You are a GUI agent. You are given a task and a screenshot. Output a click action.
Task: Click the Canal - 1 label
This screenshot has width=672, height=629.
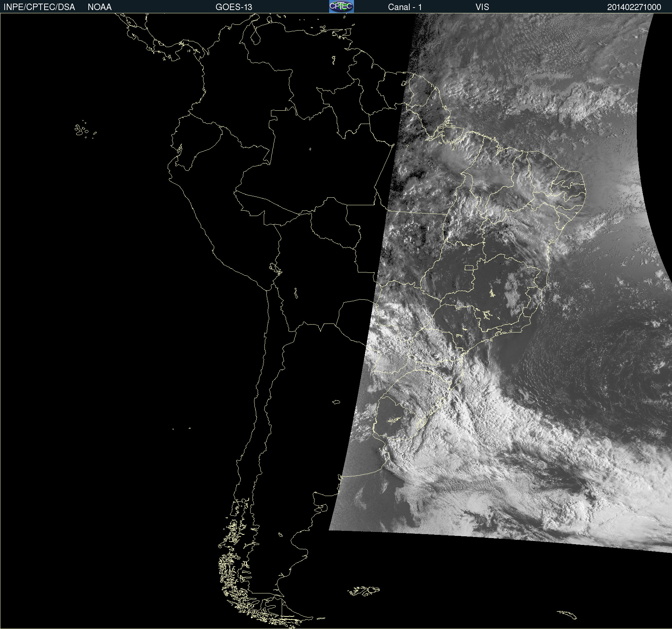[x=405, y=7]
